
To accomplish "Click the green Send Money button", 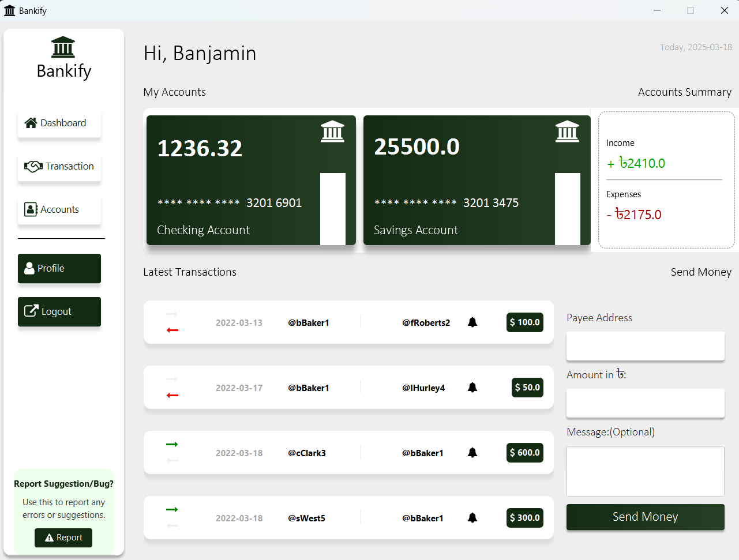I will pyautogui.click(x=645, y=517).
